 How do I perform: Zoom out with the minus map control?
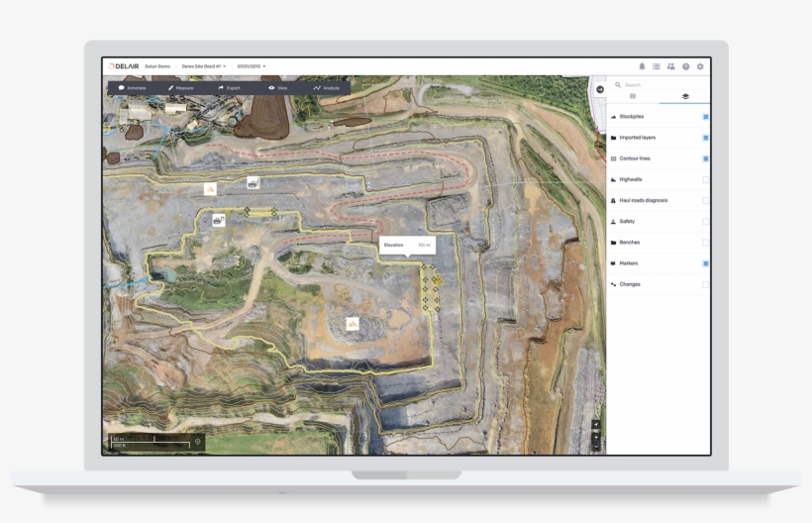click(596, 446)
